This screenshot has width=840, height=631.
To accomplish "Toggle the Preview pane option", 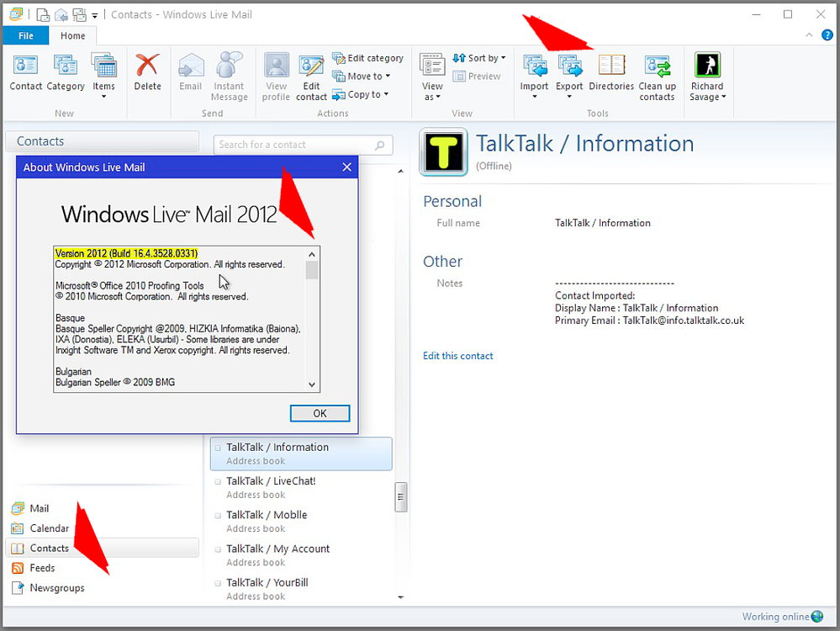I will tap(476, 76).
